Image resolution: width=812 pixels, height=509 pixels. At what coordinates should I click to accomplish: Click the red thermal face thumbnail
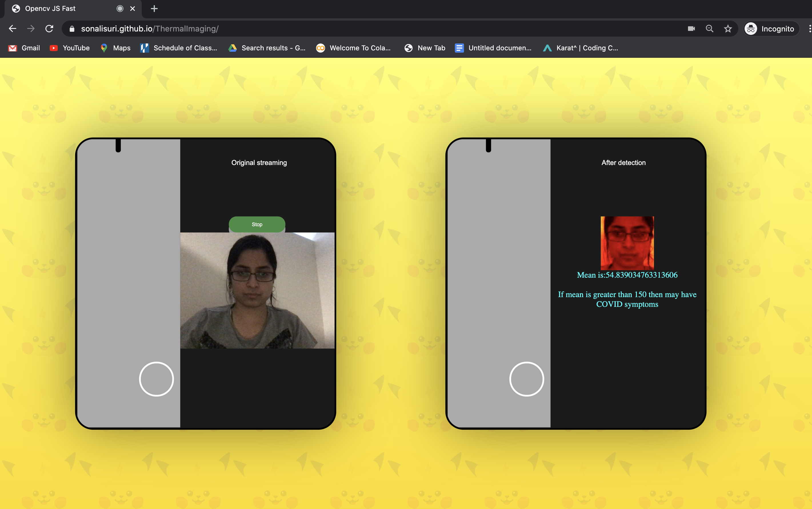[x=627, y=243]
